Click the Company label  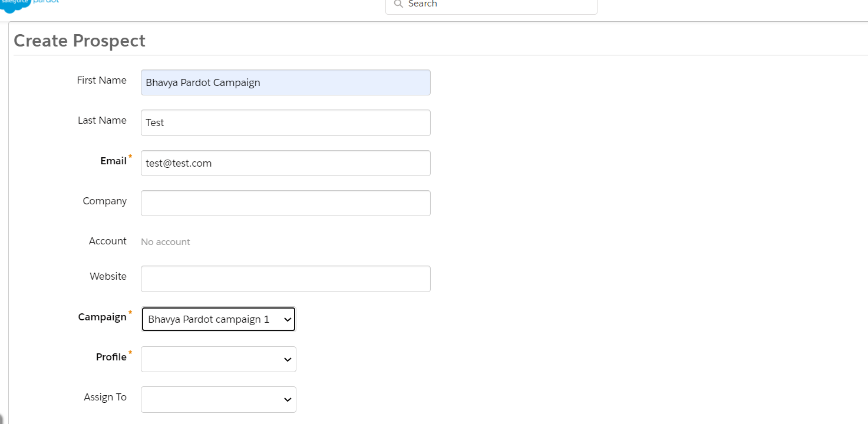tap(105, 201)
